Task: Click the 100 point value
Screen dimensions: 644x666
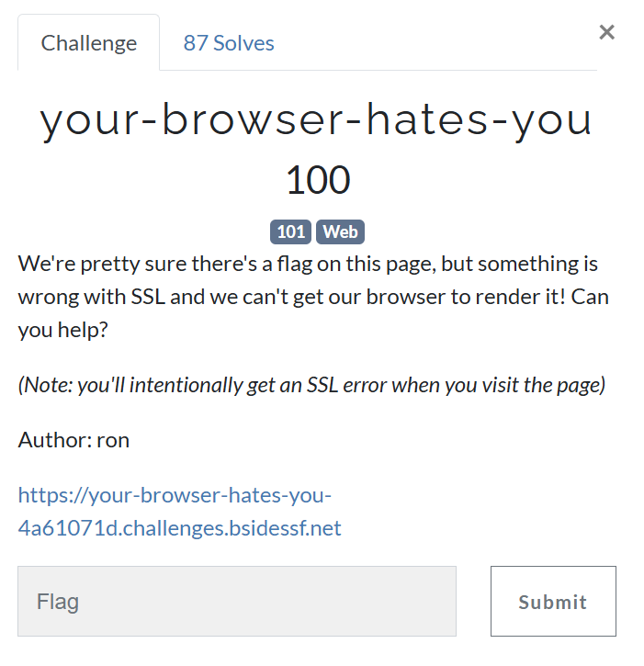Action: pos(318,180)
